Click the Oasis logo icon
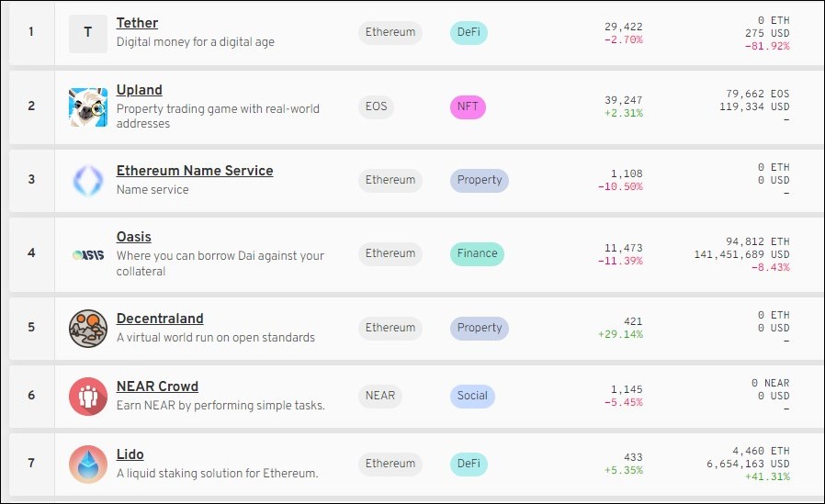Screen dimensions: 825x504 pyautogui.click(x=88, y=255)
